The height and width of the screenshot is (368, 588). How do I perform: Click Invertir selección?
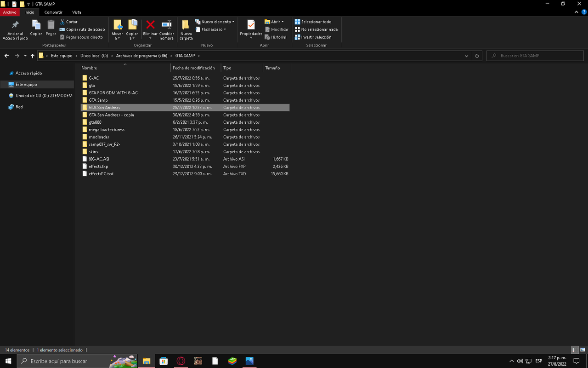313,37
